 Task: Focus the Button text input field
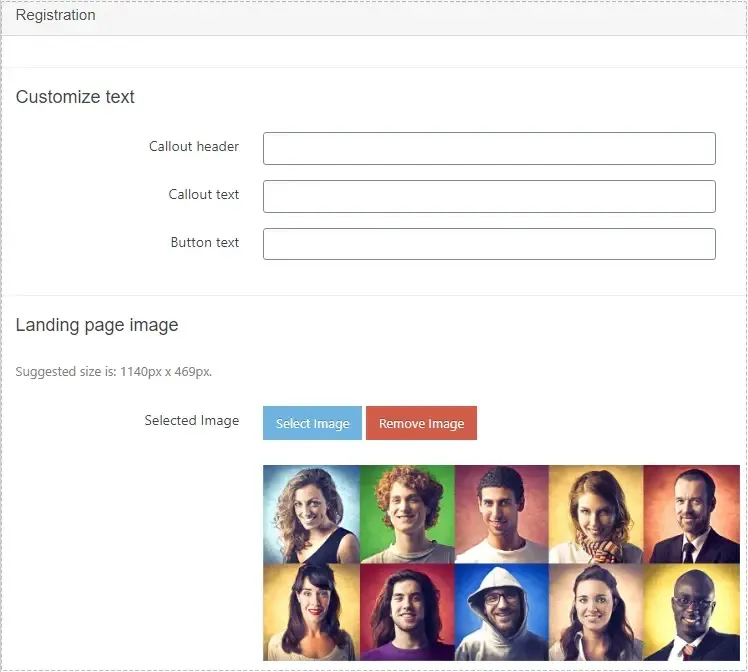pos(489,244)
